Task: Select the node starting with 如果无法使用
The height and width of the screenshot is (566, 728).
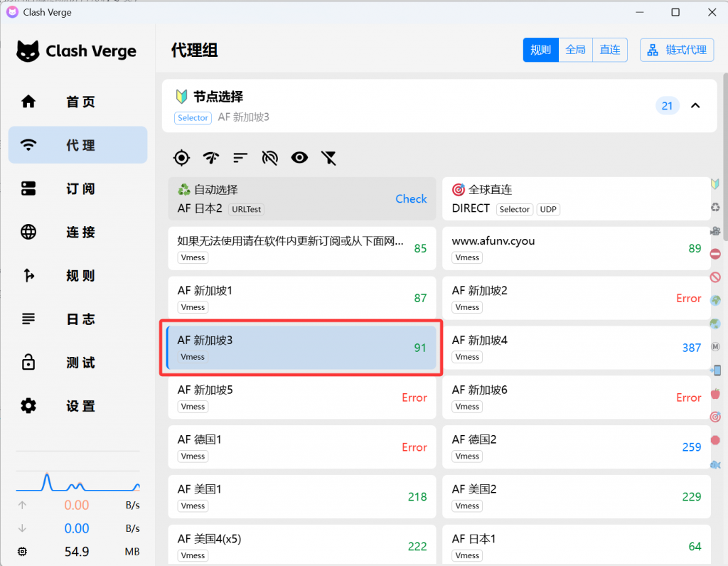Action: [x=301, y=248]
